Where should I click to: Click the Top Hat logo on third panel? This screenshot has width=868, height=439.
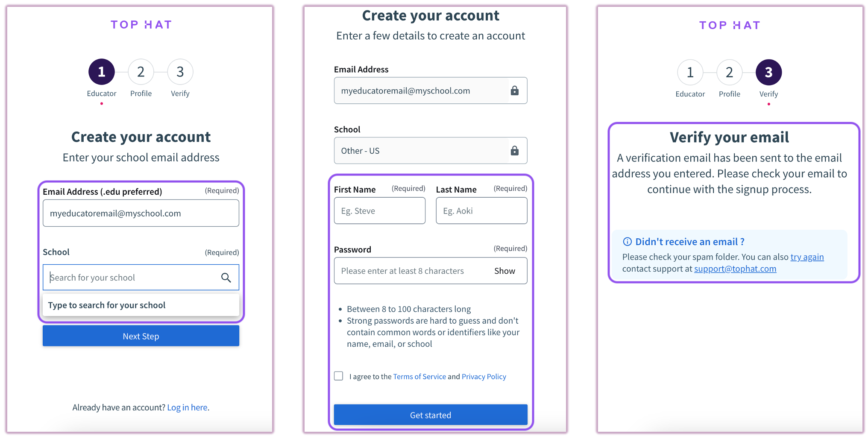coord(729,25)
